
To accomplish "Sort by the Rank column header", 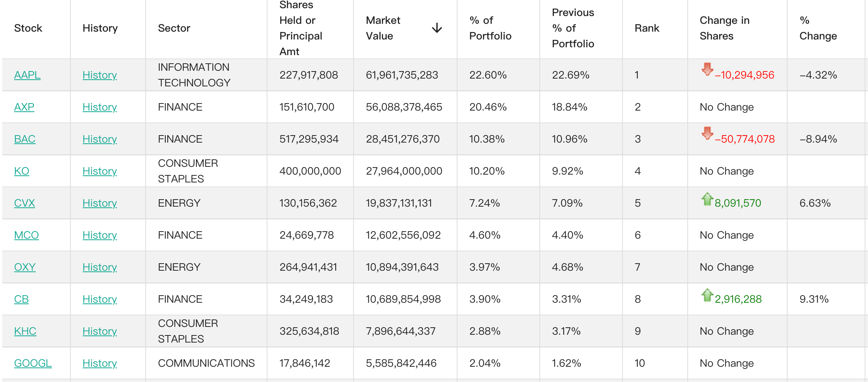I will tap(647, 28).
